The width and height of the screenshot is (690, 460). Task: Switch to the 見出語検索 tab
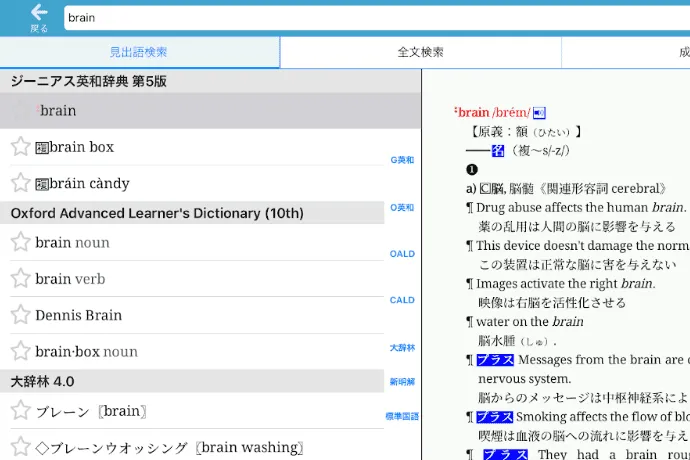click(x=139, y=52)
